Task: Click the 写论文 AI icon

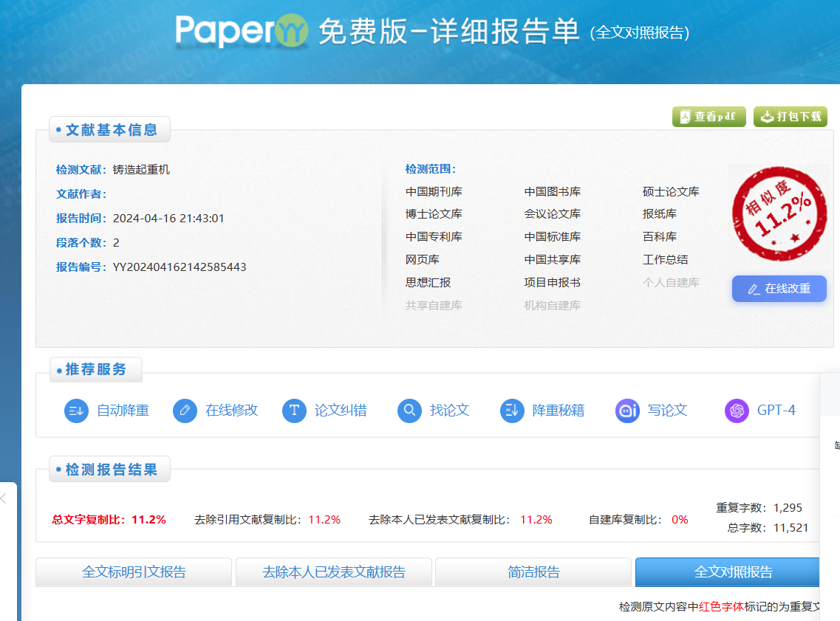Action: click(x=627, y=411)
